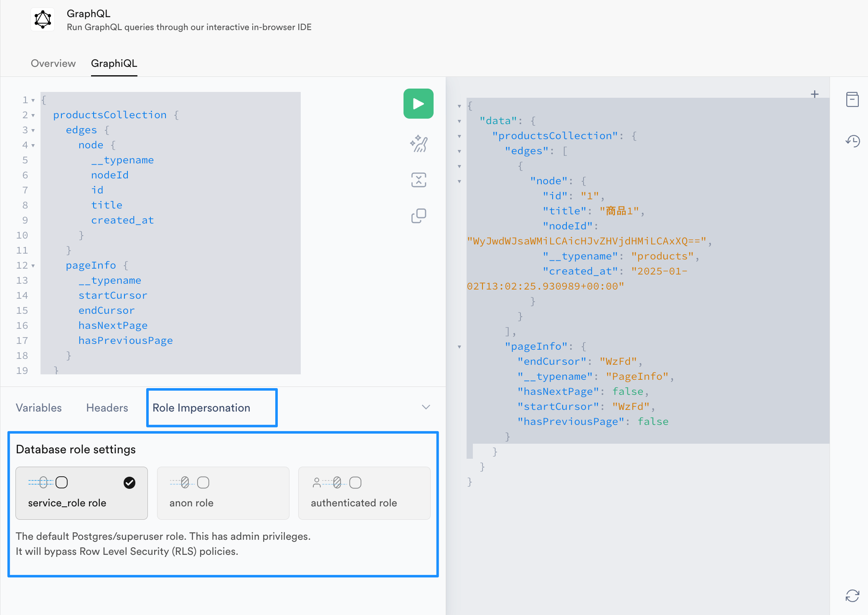This screenshot has width=868, height=615.
Task: Click the edges field on line 3
Action: click(81, 130)
